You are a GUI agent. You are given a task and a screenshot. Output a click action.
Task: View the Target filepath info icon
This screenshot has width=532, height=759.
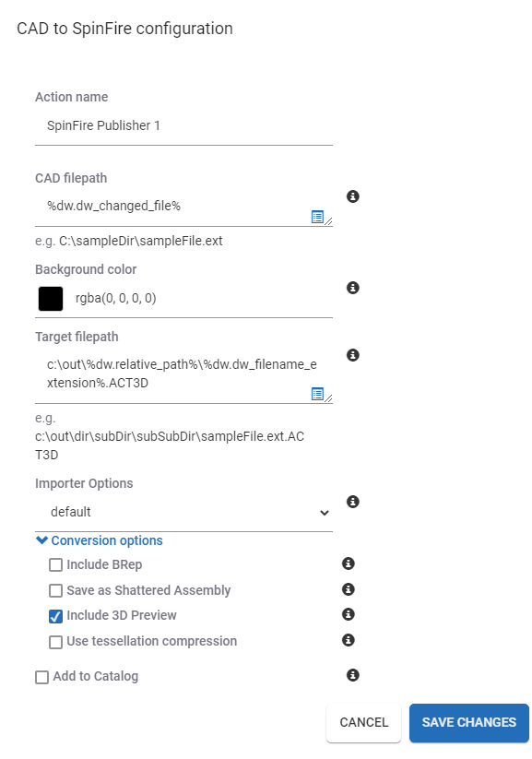pos(353,355)
